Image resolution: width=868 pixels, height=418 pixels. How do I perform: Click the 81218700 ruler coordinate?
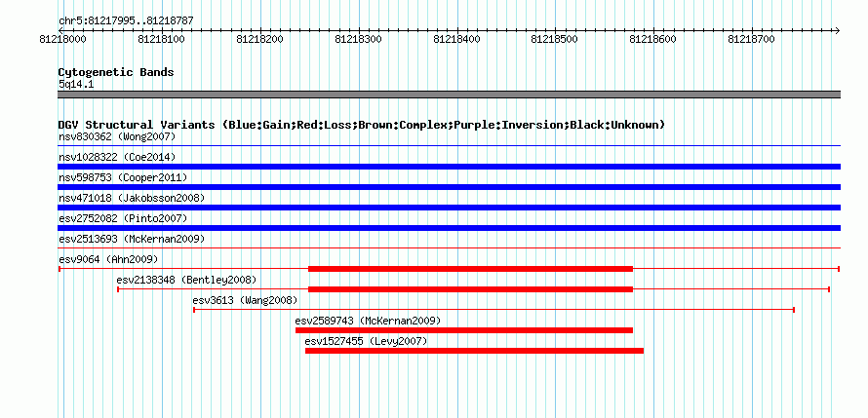click(x=751, y=39)
